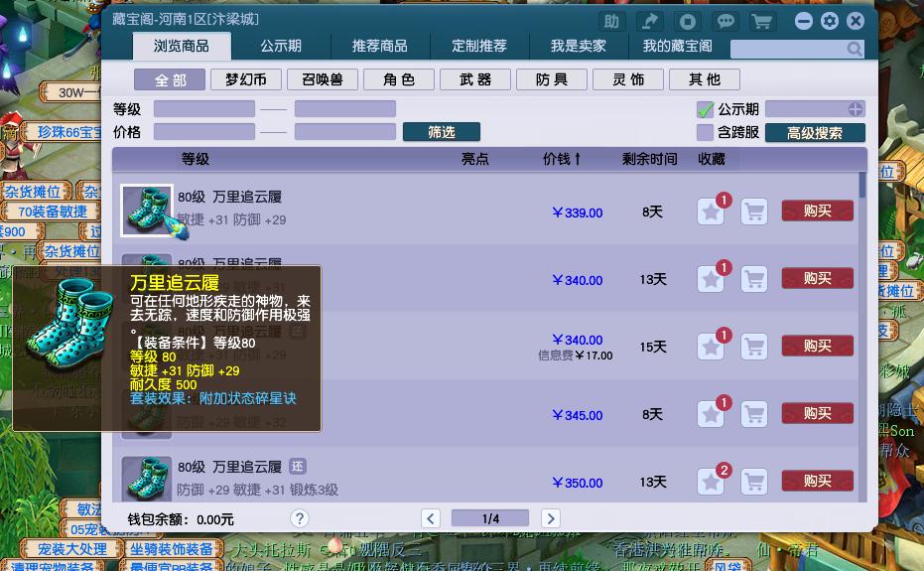Switch to 我的藏宝阁 tab
Screen dimensions: 924x571
tap(678, 46)
